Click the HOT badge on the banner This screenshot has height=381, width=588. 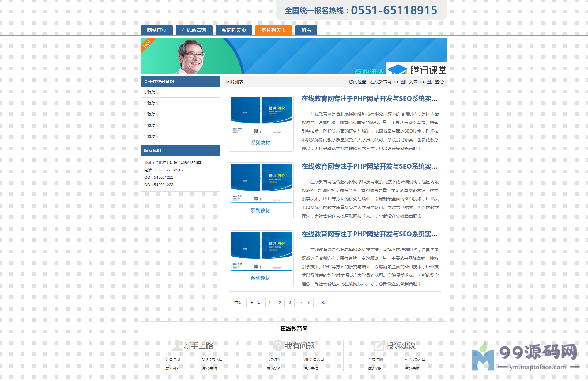(148, 44)
